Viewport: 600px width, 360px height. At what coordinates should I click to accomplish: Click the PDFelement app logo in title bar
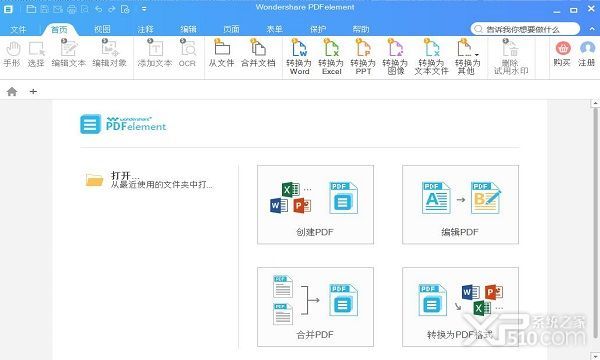tap(8, 9)
